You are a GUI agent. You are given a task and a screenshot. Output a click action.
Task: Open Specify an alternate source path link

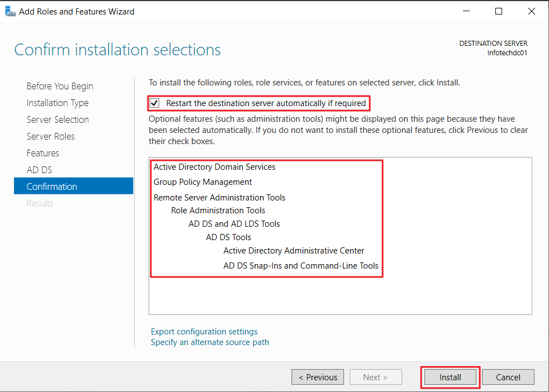pyautogui.click(x=210, y=342)
